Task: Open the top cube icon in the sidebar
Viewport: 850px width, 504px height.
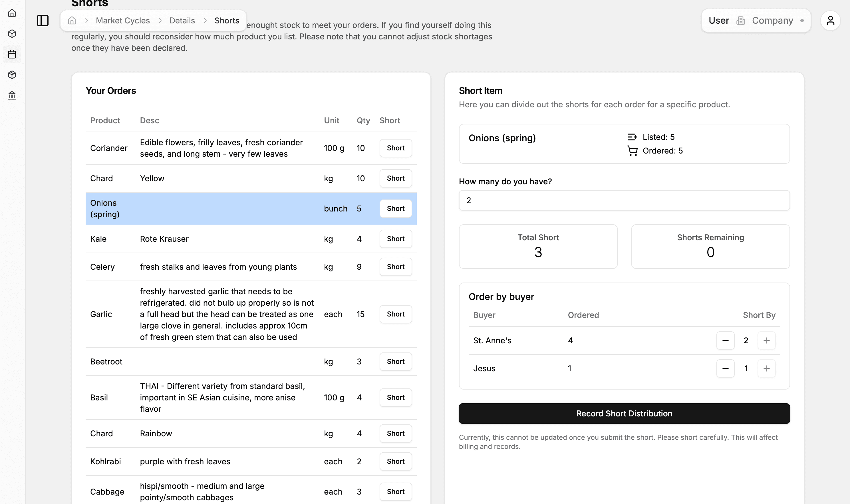Action: pos(12,34)
